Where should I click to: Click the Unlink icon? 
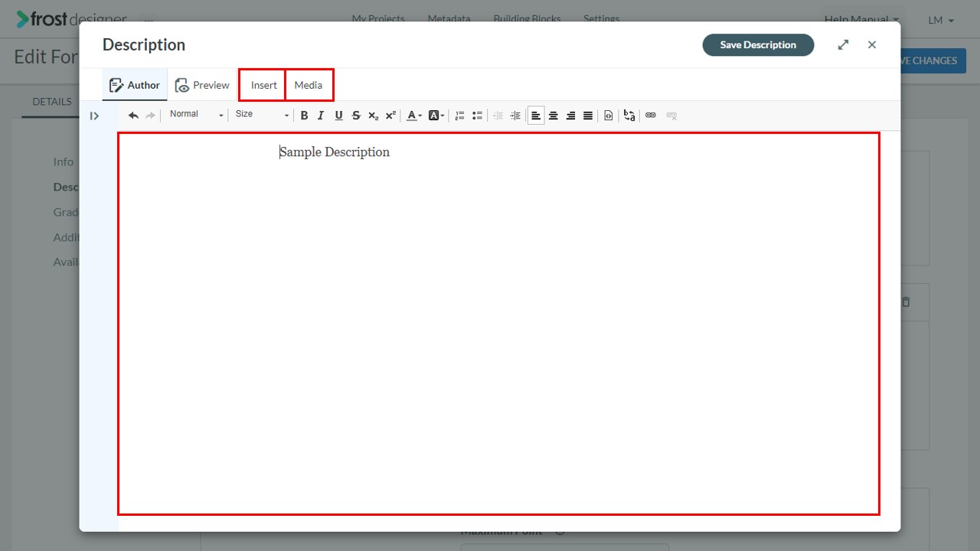(x=671, y=116)
